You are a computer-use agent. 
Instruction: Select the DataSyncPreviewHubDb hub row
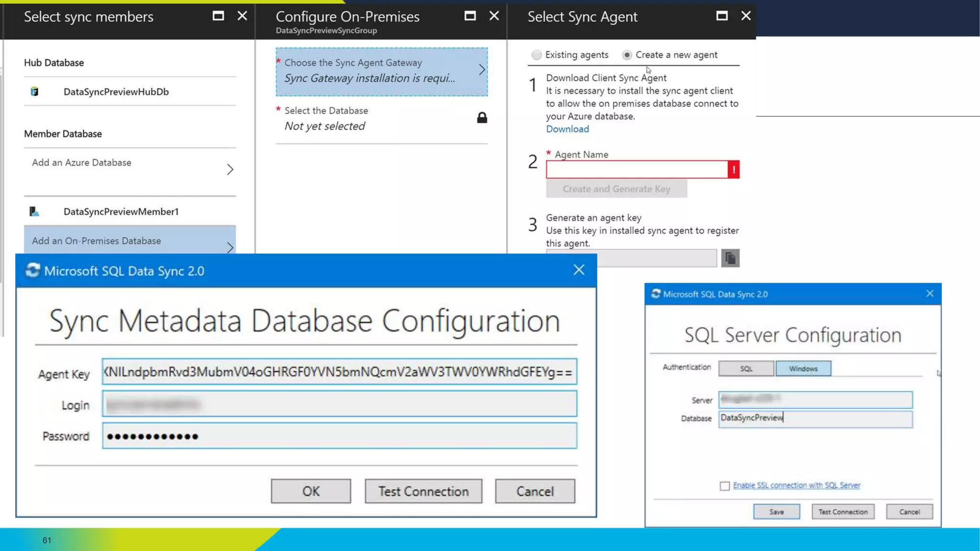(130, 91)
